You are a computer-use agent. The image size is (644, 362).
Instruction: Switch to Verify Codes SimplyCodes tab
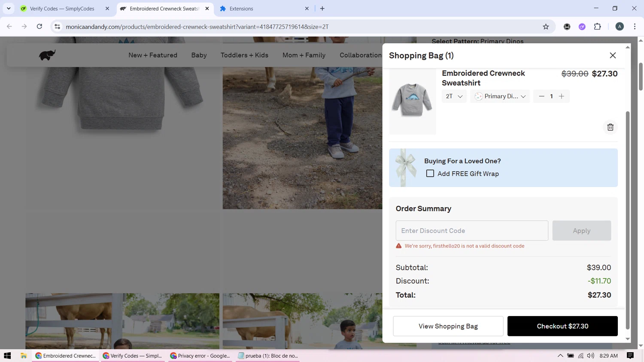63,9
